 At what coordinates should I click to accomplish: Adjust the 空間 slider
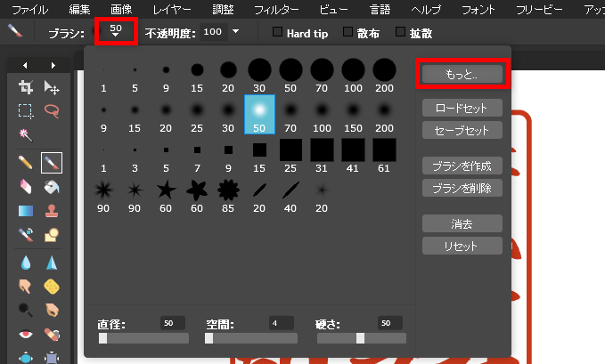tap(251, 338)
